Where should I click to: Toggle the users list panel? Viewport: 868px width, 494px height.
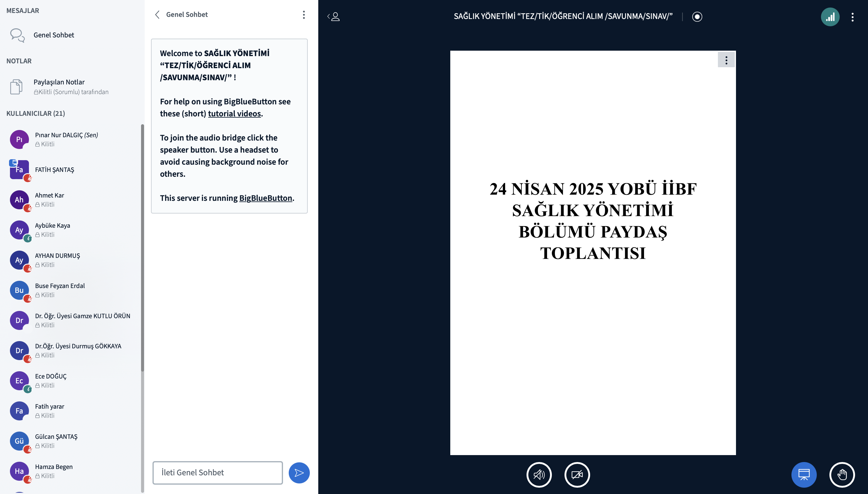334,16
